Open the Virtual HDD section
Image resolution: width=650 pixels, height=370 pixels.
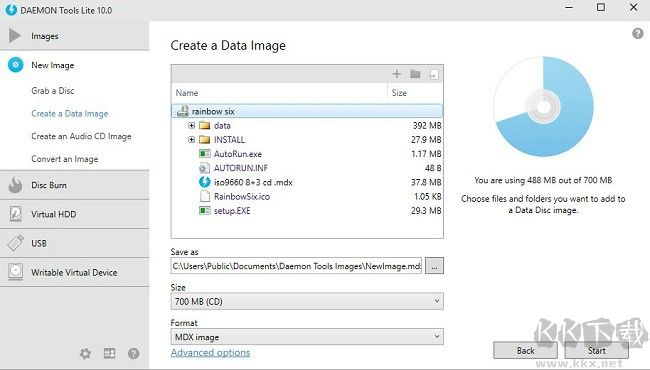pyautogui.click(x=75, y=214)
